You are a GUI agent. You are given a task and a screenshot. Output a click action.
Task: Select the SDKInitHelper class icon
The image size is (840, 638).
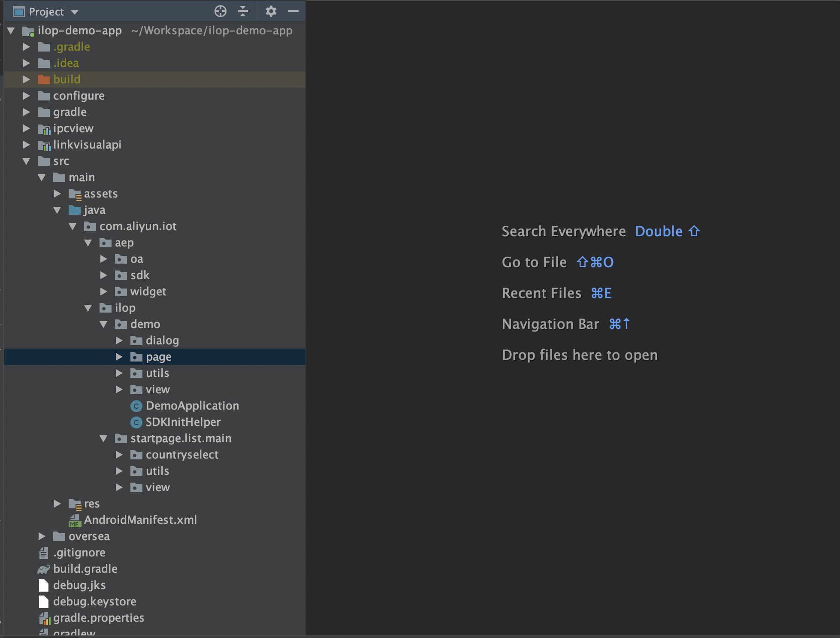pyautogui.click(x=136, y=422)
